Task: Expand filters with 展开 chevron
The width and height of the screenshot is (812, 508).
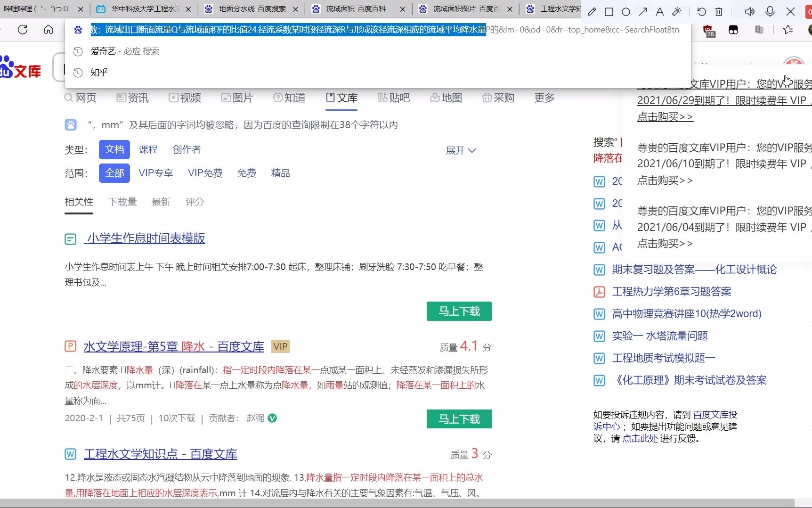Action: [461, 150]
